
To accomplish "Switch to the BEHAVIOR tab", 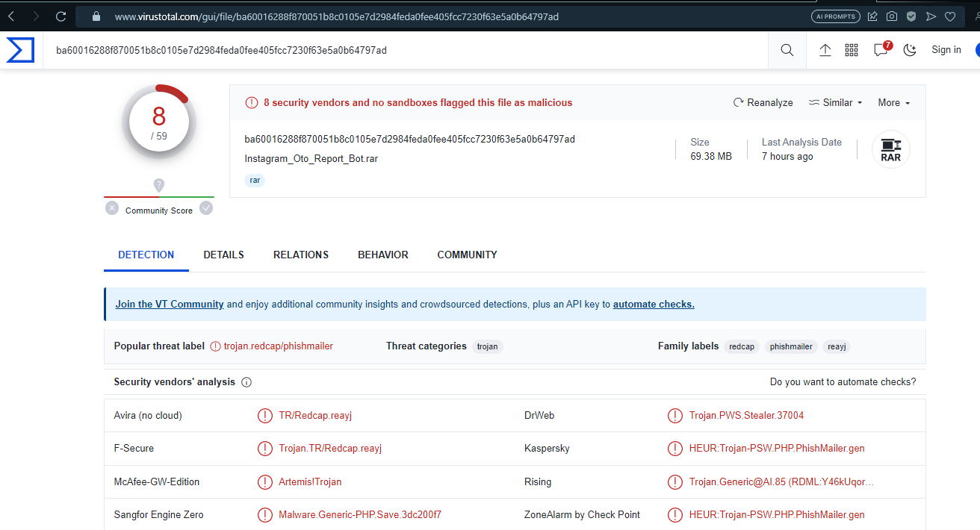I will click(x=383, y=255).
